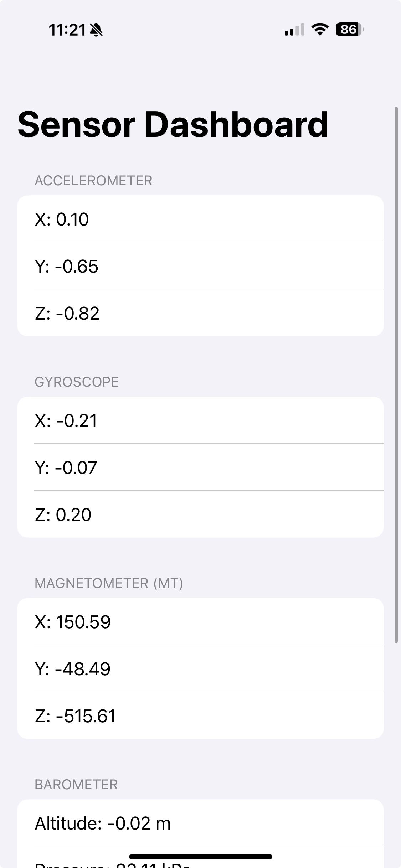Tap the battery level indicator
Viewport: 401px width, 868px height.
[x=349, y=29]
